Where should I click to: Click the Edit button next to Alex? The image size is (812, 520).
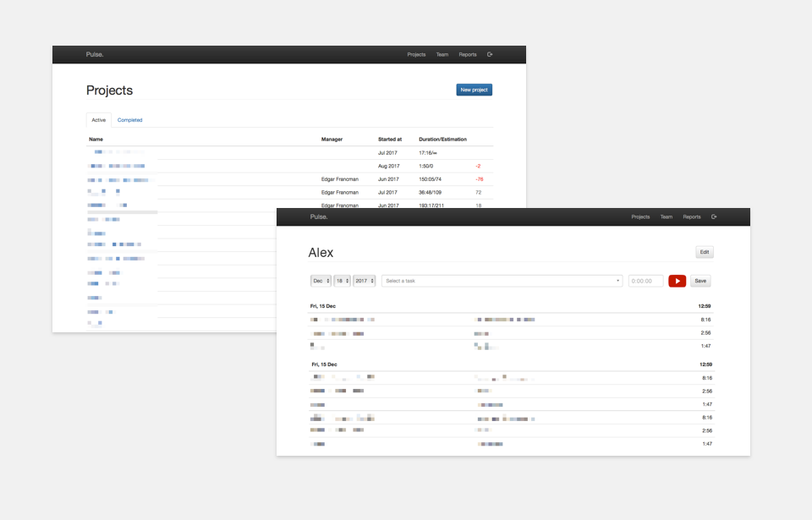pyautogui.click(x=705, y=252)
